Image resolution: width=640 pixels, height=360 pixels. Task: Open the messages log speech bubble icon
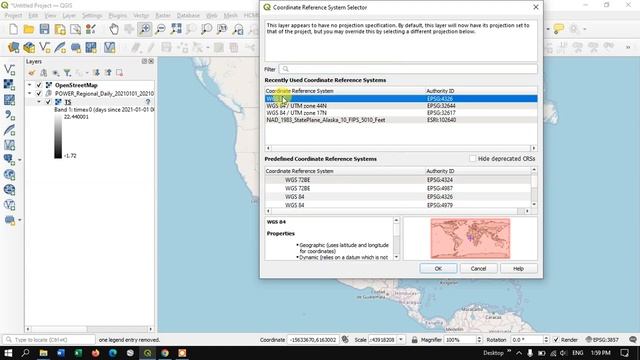(633, 340)
